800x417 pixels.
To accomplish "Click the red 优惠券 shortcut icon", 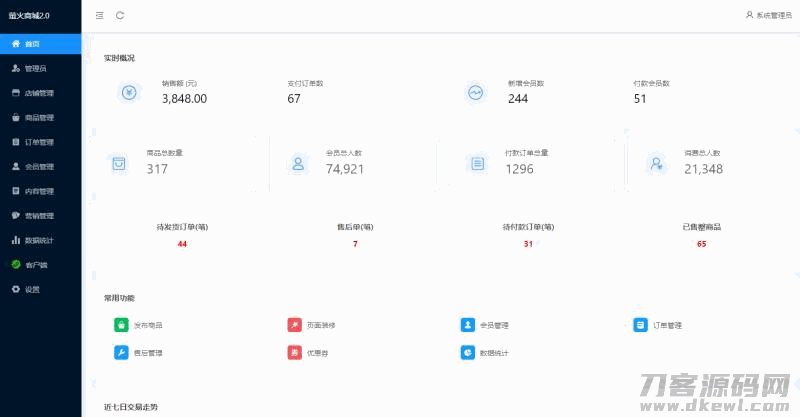I will [294, 352].
